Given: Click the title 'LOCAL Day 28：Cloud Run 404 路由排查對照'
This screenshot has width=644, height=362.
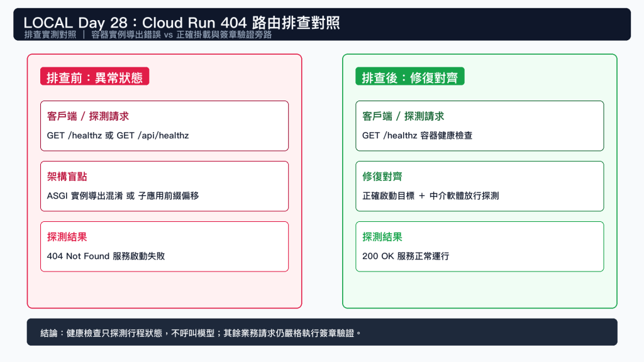Looking at the screenshot, I should (182, 22).
